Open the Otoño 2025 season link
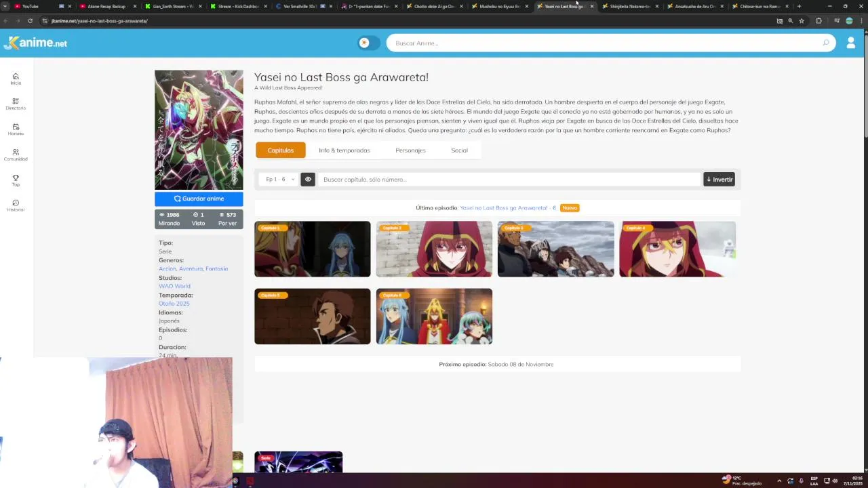 [174, 304]
